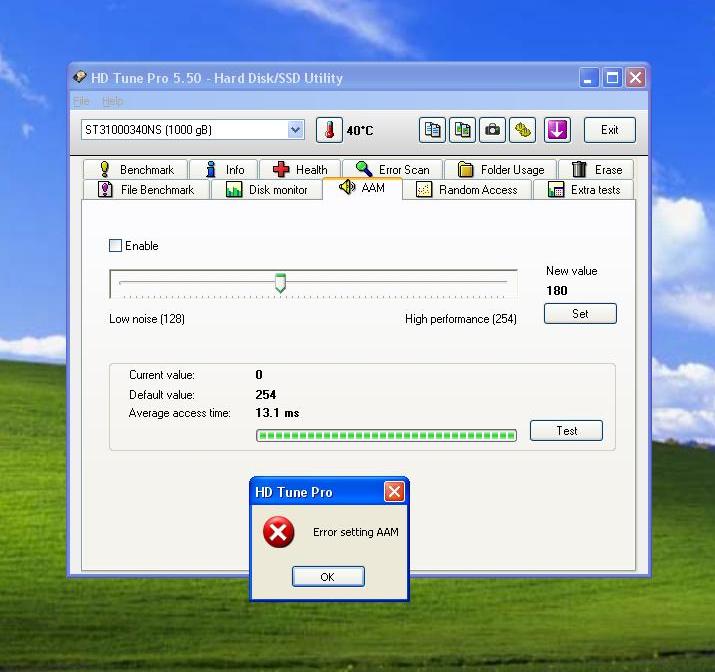Click OK in the error dialog
The image size is (715, 672).
tap(328, 577)
